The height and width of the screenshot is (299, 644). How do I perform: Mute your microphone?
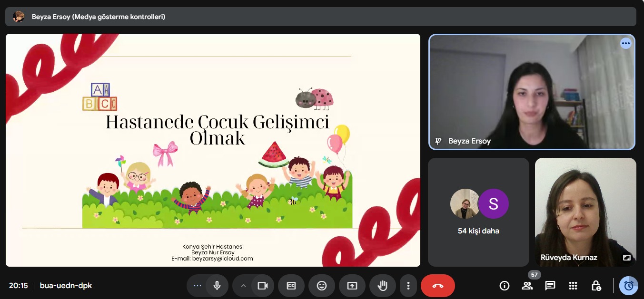point(217,286)
